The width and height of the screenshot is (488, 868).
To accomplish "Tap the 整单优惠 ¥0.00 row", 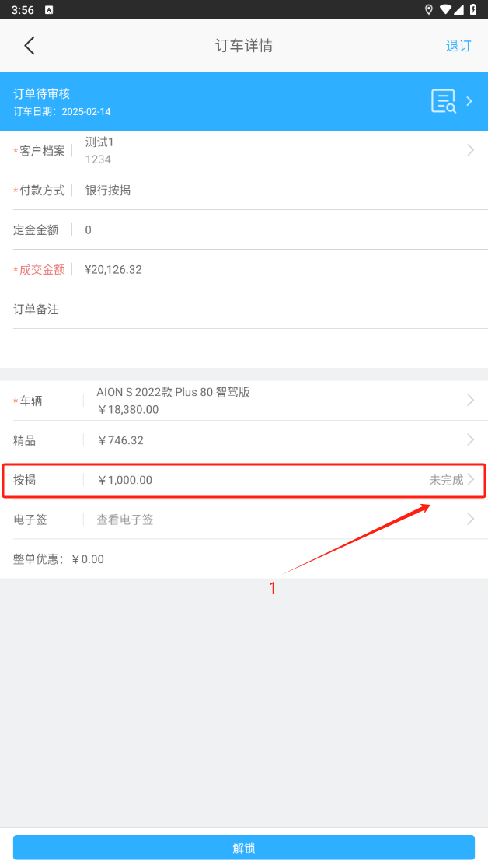I will tap(59, 559).
